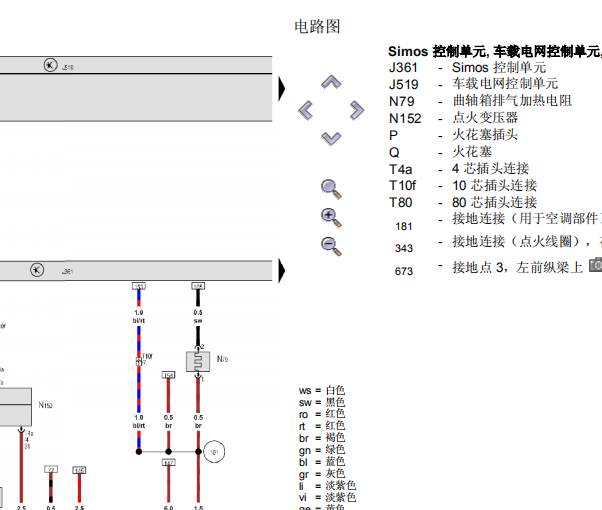Zoom in with the plus magnifier

tap(331, 218)
